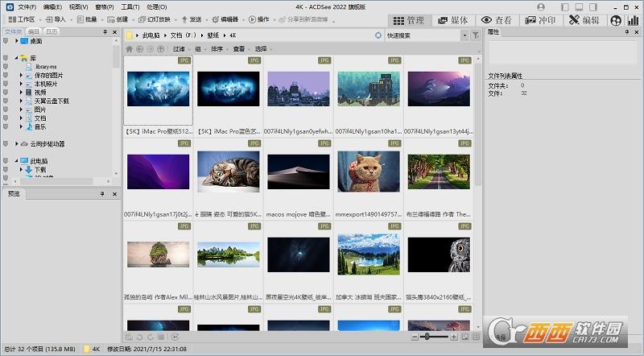Expand the 桌面 tree node
The image size is (644, 356).
[x=16, y=41]
